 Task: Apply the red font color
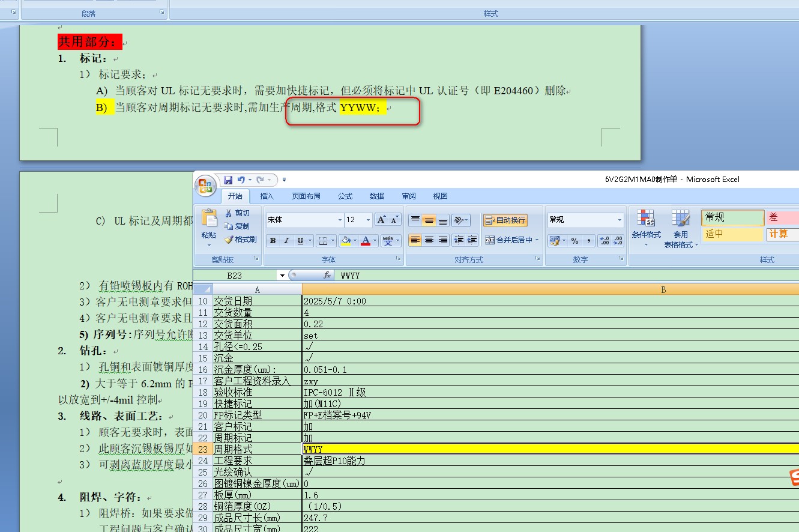click(366, 241)
